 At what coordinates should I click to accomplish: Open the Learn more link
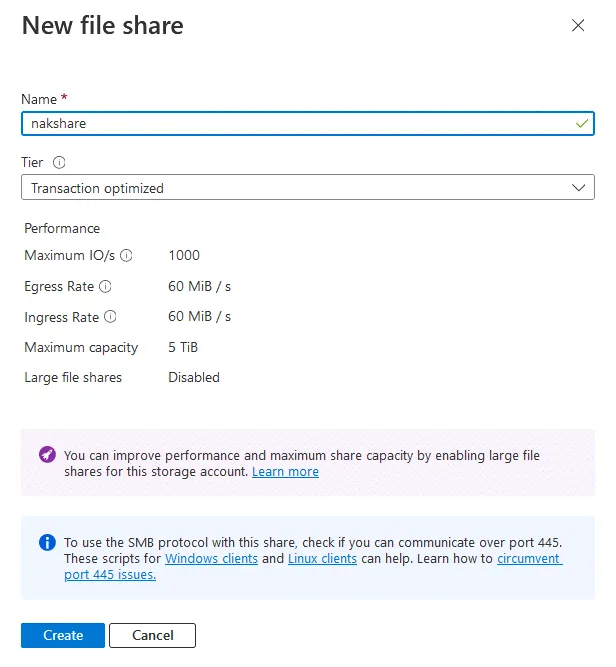coord(285,472)
